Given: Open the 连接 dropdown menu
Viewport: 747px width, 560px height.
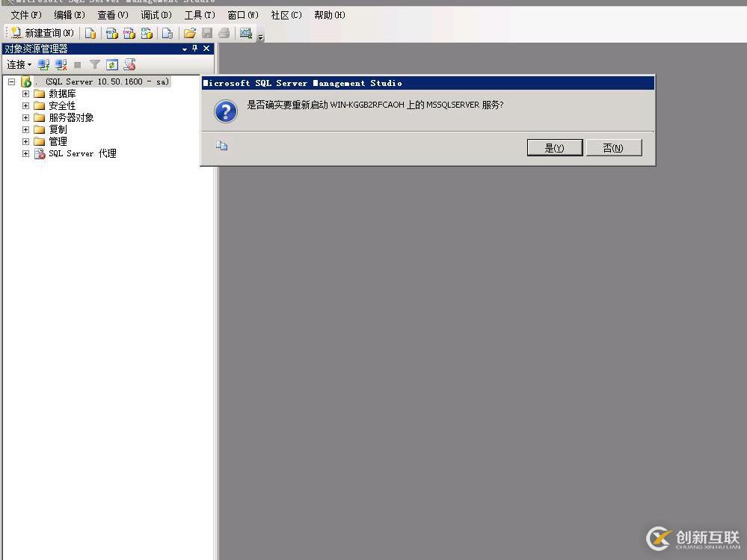Looking at the screenshot, I should (x=18, y=65).
